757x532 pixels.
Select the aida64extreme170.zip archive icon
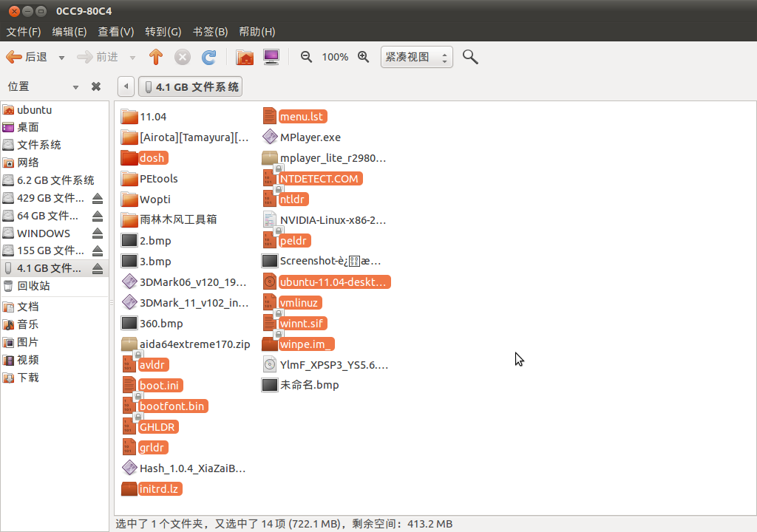[x=129, y=344]
